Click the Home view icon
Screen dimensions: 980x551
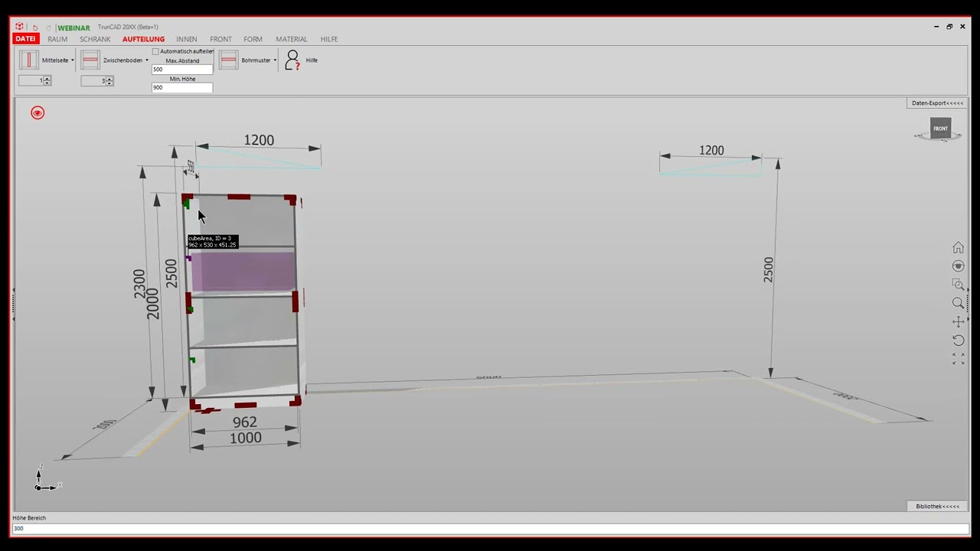[x=958, y=247]
